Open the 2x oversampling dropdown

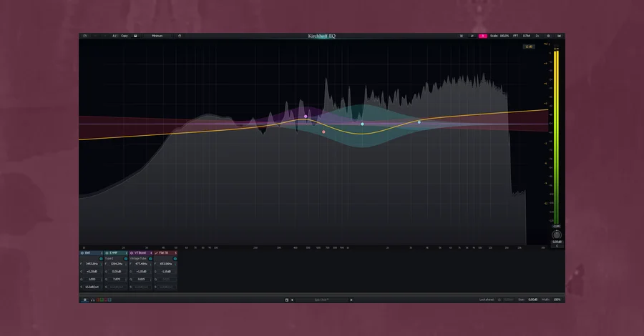point(537,36)
